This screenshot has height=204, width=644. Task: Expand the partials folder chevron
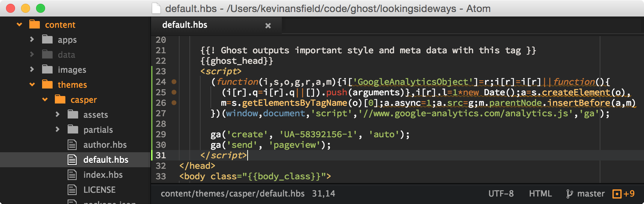point(57,129)
